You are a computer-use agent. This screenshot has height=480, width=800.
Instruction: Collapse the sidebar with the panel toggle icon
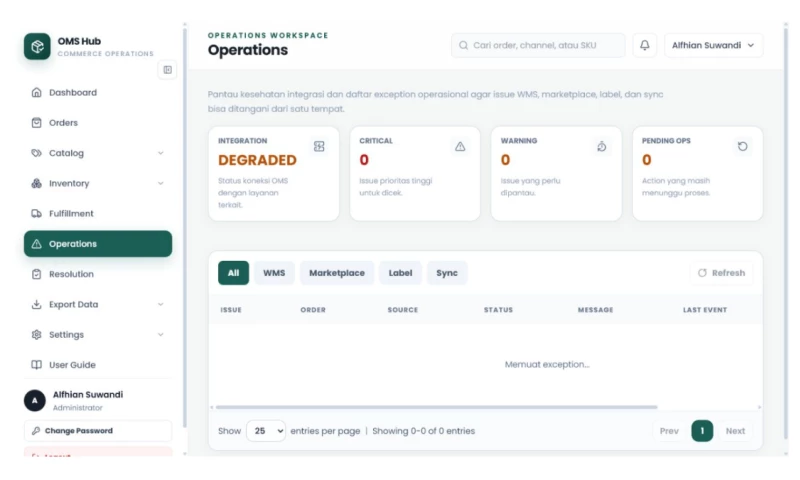(x=167, y=70)
